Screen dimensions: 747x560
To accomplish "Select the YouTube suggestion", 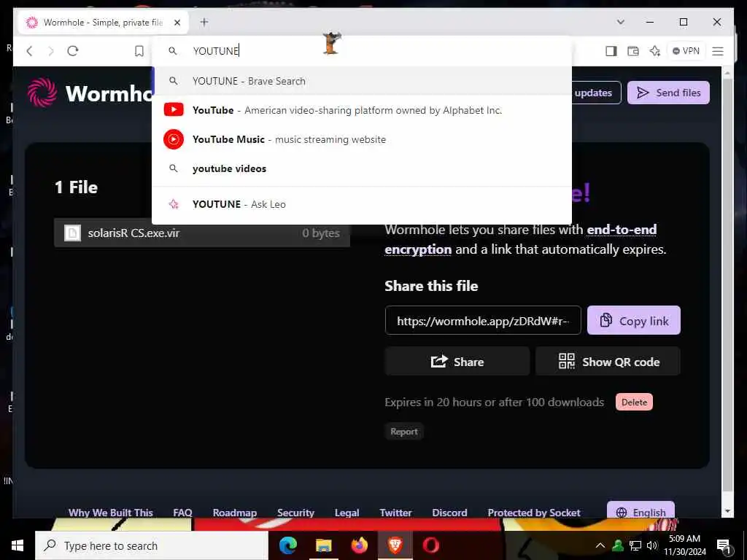I will (x=362, y=110).
